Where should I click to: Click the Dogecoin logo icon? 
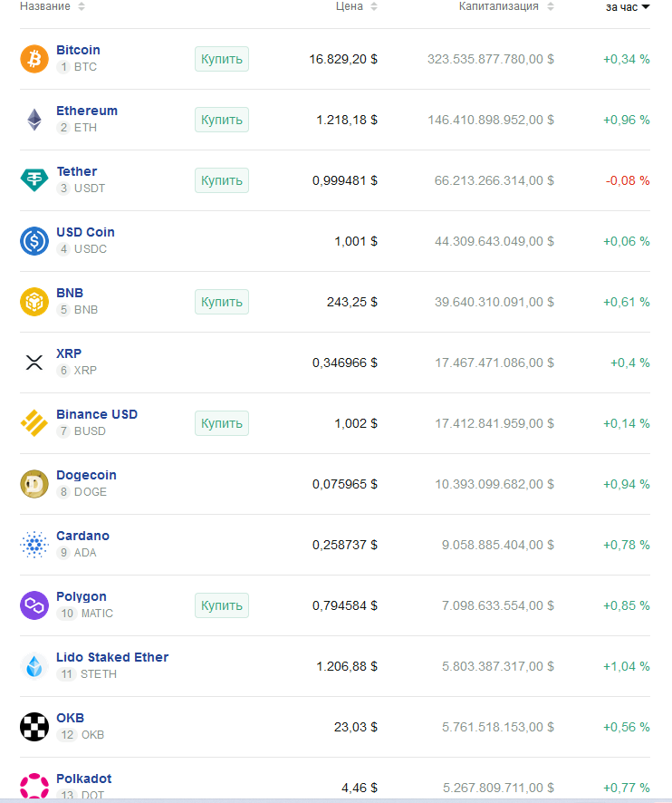[x=34, y=484]
